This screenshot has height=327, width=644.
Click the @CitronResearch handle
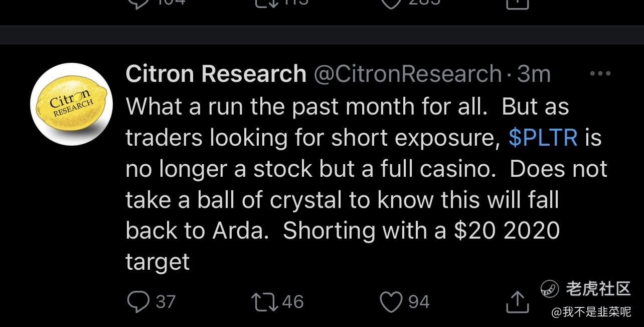tap(407, 74)
